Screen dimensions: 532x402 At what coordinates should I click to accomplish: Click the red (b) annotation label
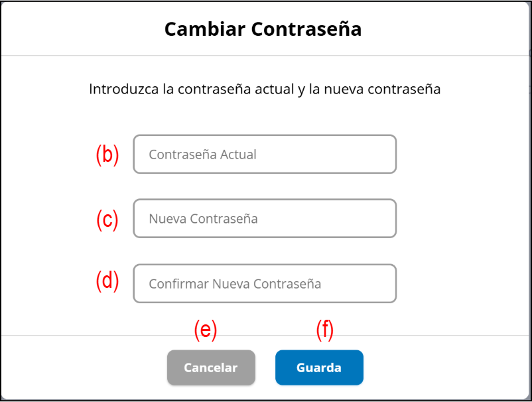107,155
